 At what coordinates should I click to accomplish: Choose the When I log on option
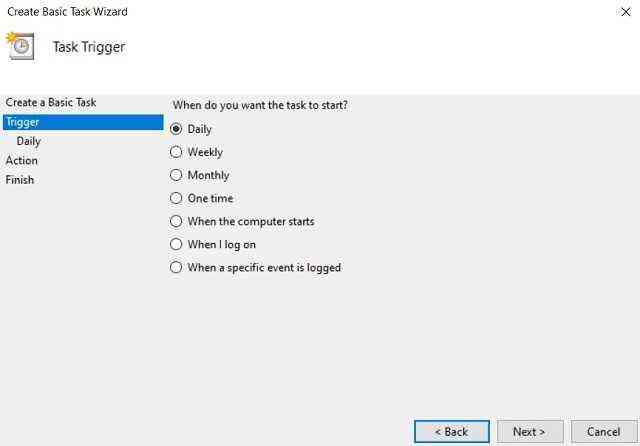[x=177, y=244]
